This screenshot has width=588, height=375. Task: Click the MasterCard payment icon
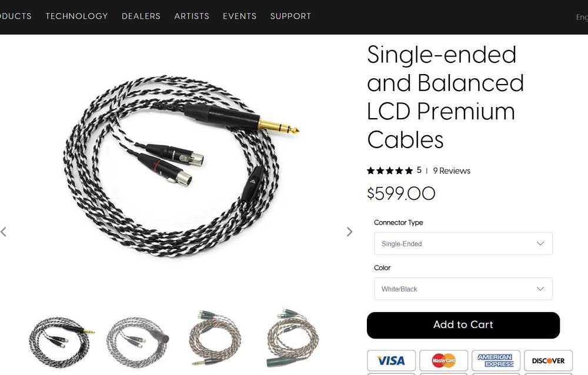(443, 361)
